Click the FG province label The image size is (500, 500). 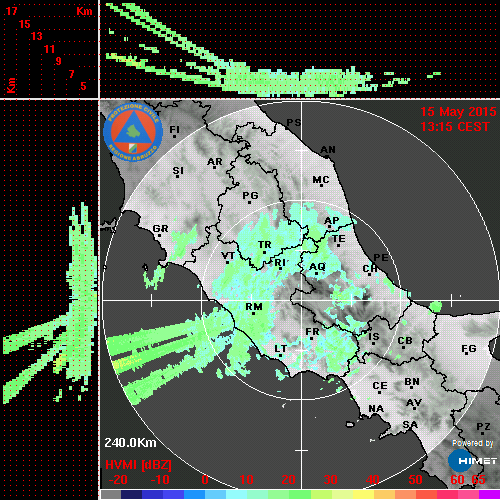click(x=469, y=349)
